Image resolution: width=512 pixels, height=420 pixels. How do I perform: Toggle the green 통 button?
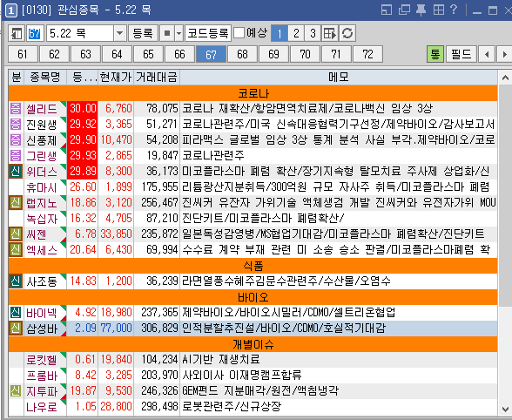pos(435,54)
